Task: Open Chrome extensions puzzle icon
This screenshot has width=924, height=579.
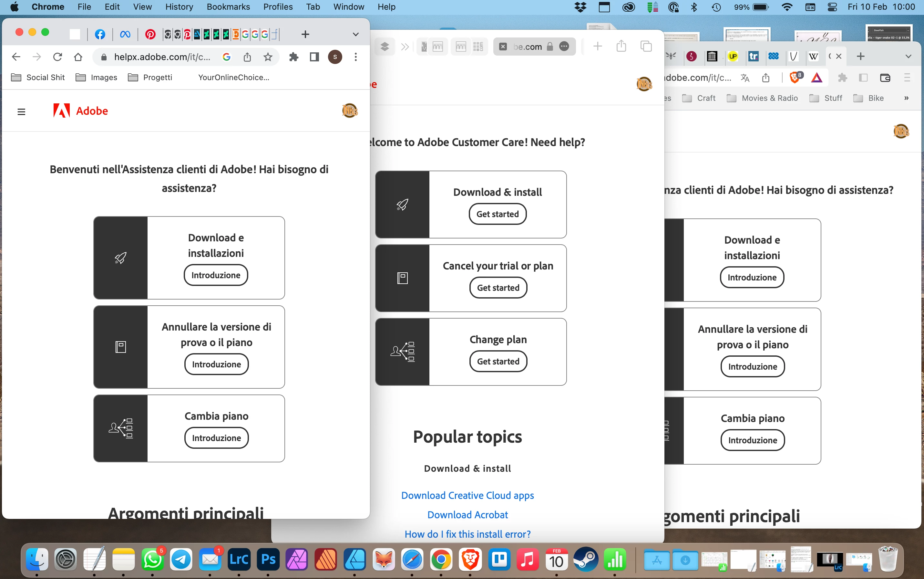Action: (293, 57)
